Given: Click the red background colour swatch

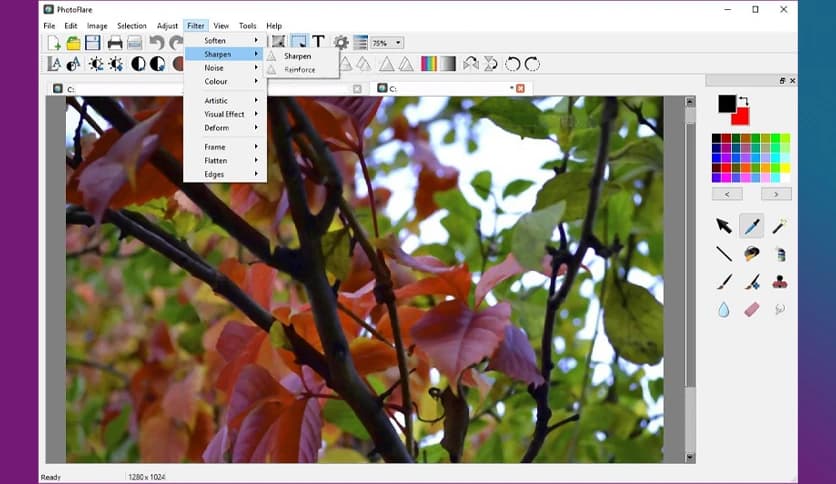Looking at the screenshot, I should [741, 117].
